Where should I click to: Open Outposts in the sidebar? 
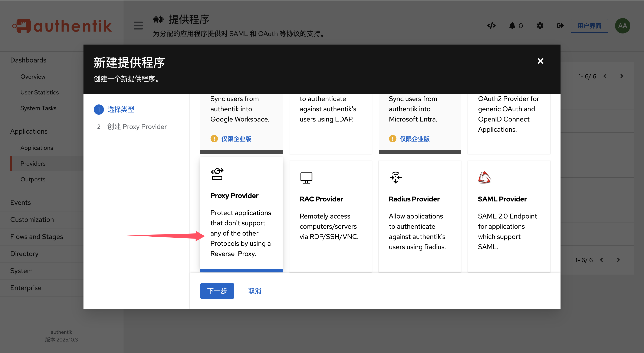33,179
